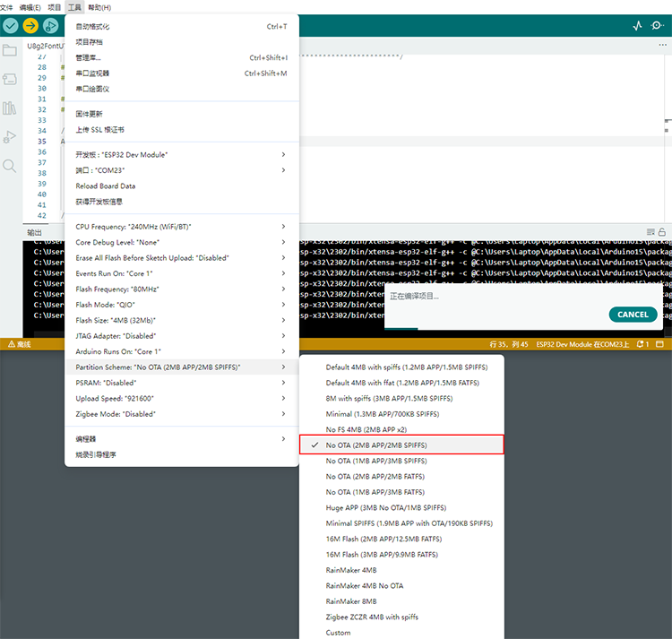Open the 工具 menu in menu bar

point(74,7)
